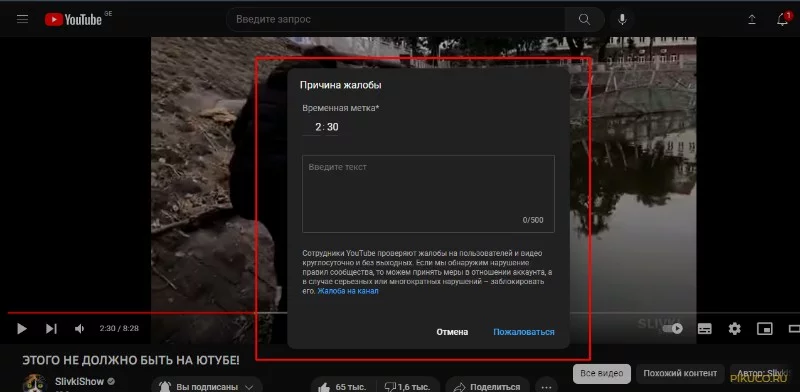The height and width of the screenshot is (392, 800).
Task: Open the upload video icon
Action: pyautogui.click(x=752, y=19)
